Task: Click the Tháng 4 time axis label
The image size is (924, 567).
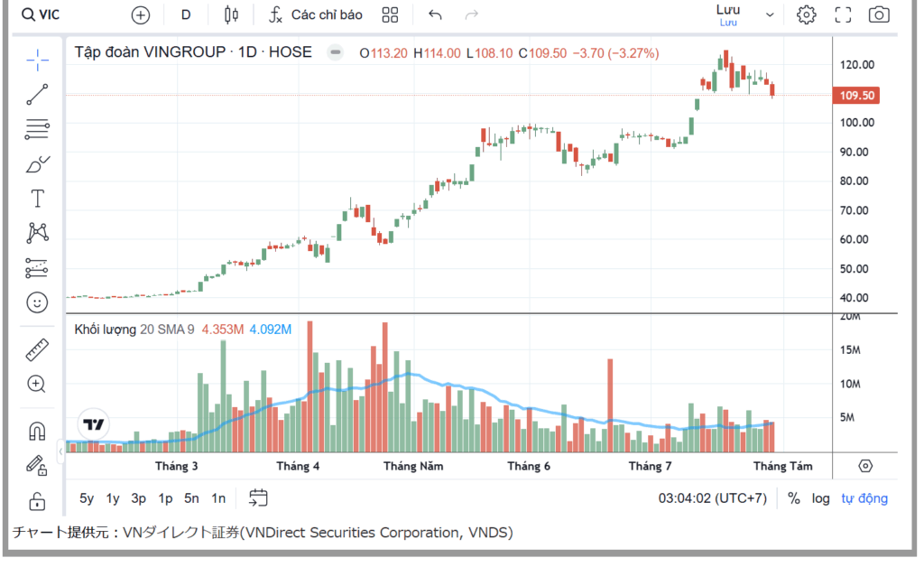Action: (x=298, y=466)
